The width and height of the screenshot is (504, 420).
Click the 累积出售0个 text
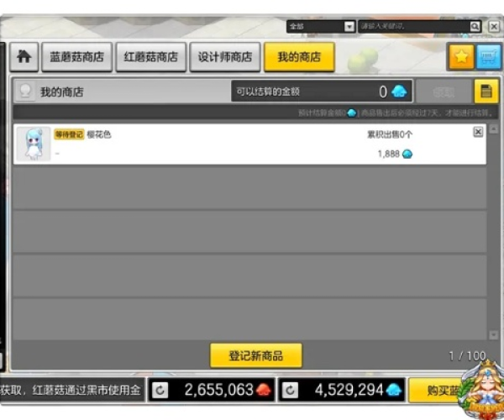click(x=390, y=134)
